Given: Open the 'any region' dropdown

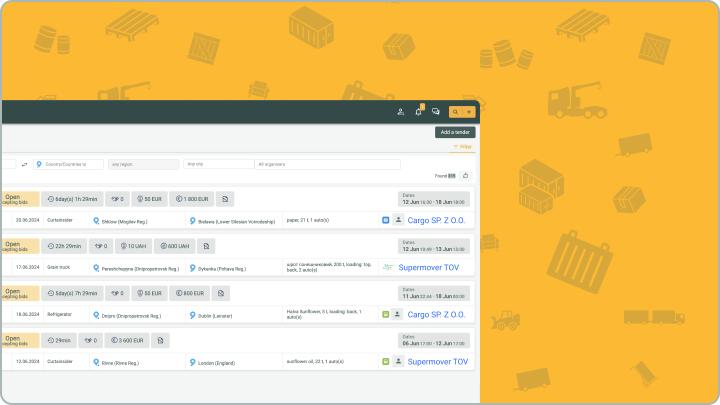Looking at the screenshot, I should 143,164.
